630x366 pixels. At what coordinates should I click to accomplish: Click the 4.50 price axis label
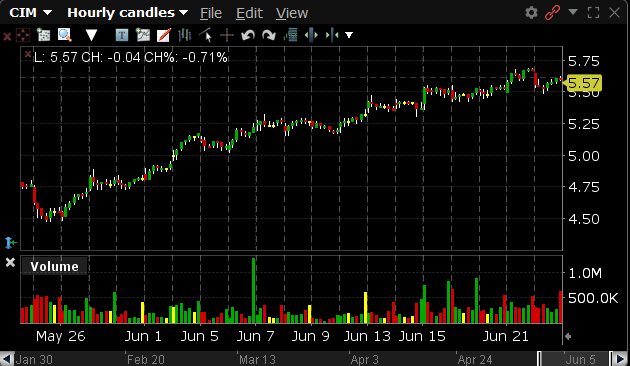(583, 219)
